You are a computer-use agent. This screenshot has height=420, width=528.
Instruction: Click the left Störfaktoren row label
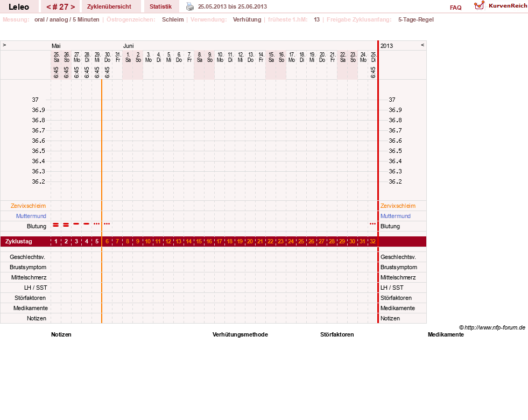30,298
